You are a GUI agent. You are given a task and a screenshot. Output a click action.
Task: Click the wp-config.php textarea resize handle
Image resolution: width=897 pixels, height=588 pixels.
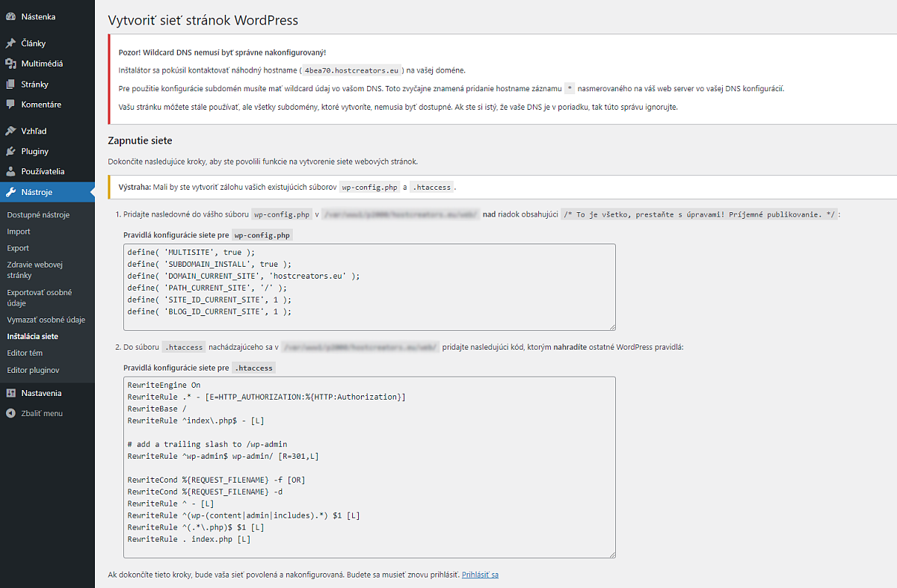(611, 326)
